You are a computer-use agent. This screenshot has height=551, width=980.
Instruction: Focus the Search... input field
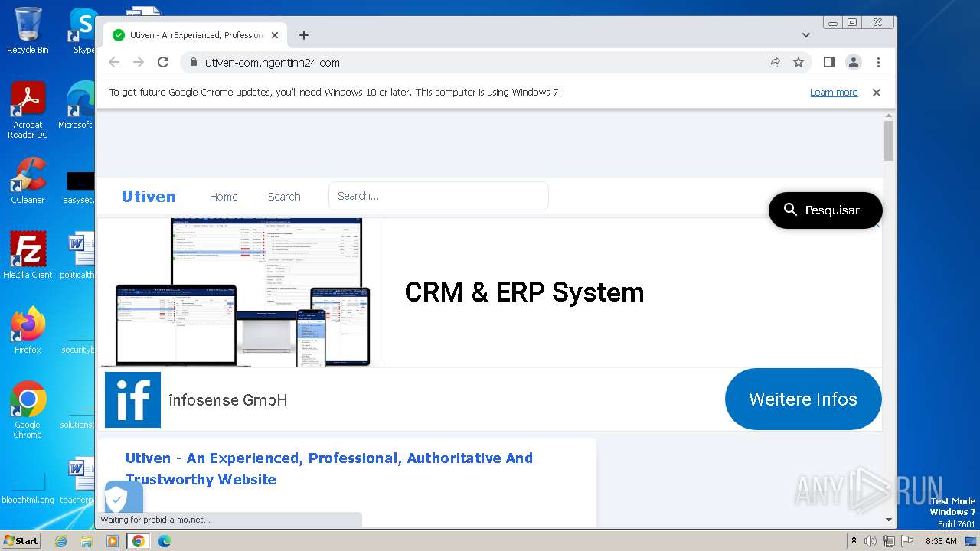coord(439,196)
